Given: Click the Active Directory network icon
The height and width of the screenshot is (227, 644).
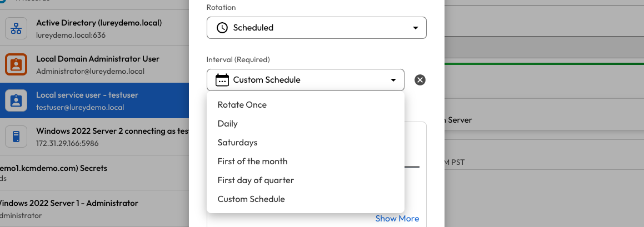Looking at the screenshot, I should (16, 28).
